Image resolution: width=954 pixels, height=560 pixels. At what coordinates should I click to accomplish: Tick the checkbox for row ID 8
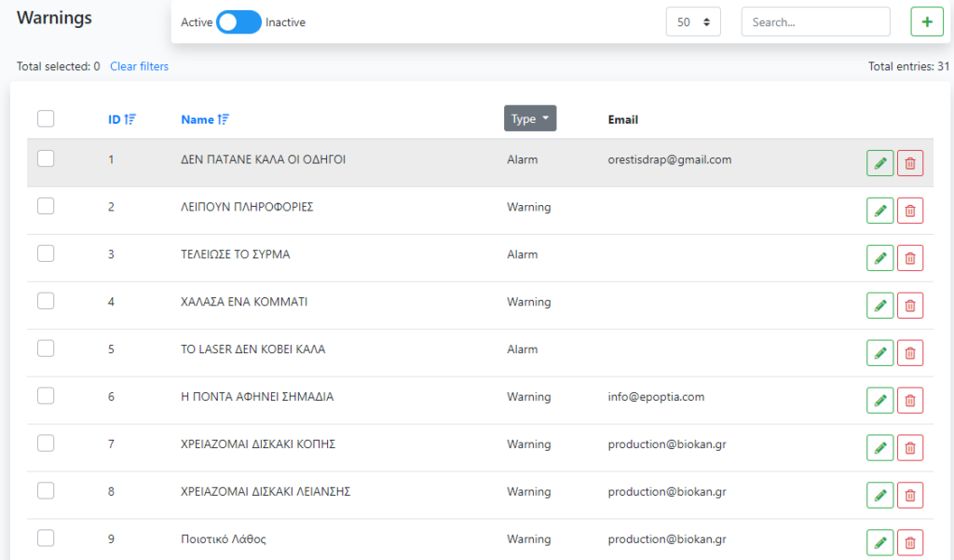coord(46,490)
